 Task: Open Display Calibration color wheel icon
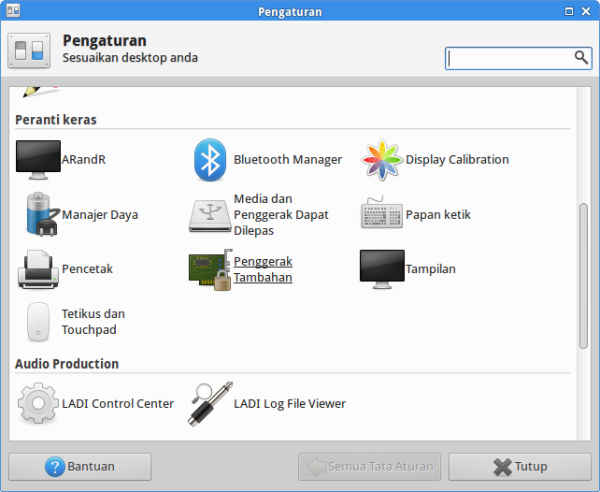[x=381, y=160]
